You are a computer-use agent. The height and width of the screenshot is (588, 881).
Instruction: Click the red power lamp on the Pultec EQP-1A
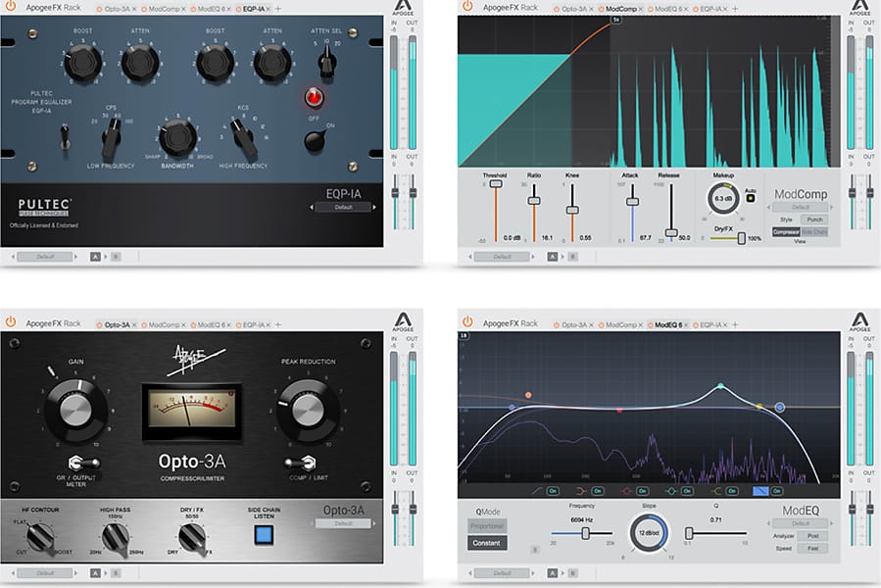(314, 98)
